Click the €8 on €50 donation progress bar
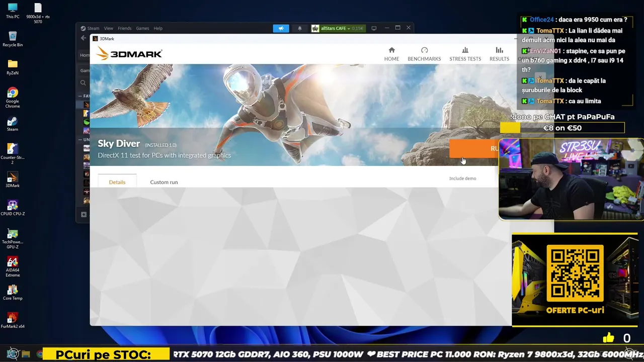This screenshot has height=362, width=644. 562,128
